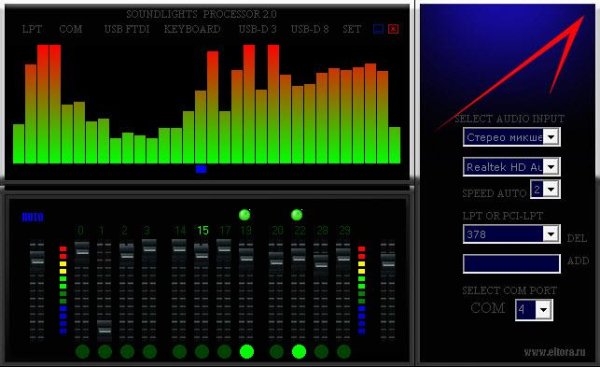Select channel number 19 label

246,230
